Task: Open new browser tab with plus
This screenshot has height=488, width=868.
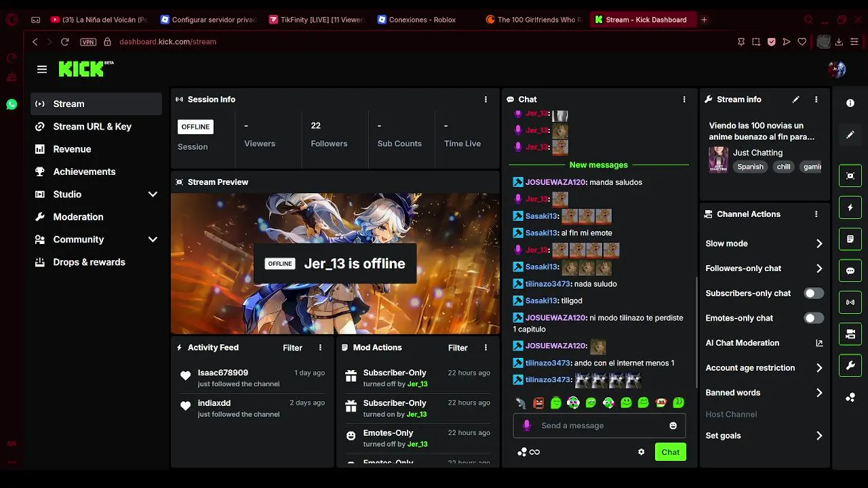Action: point(704,20)
